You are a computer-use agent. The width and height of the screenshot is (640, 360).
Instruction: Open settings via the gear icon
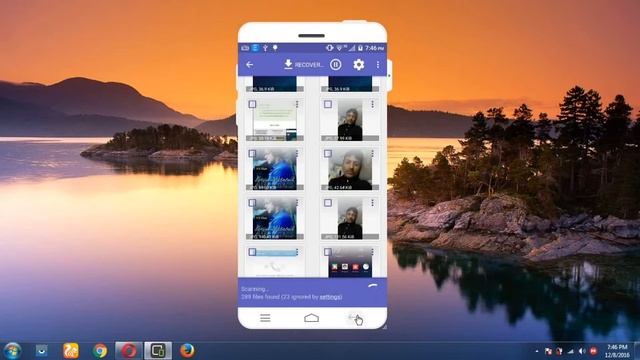click(x=358, y=64)
